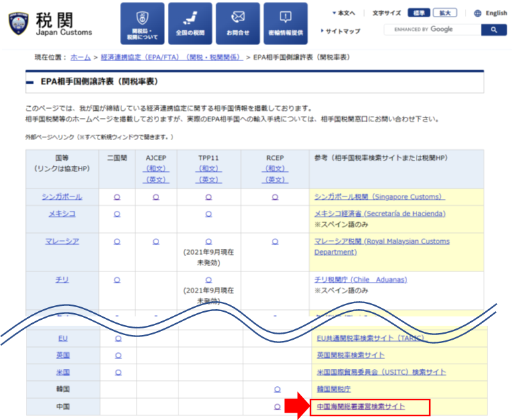Click Chile bilateral circle mark

pos(117,280)
